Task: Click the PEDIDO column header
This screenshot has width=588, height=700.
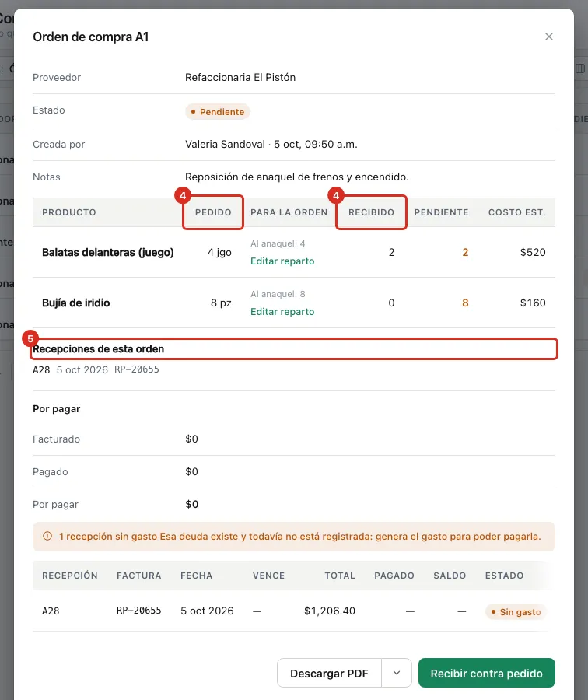Action: point(213,212)
